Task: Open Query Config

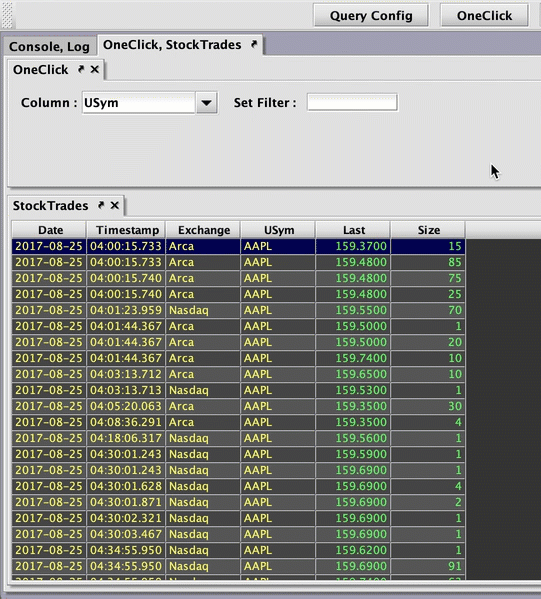Action: point(371,16)
